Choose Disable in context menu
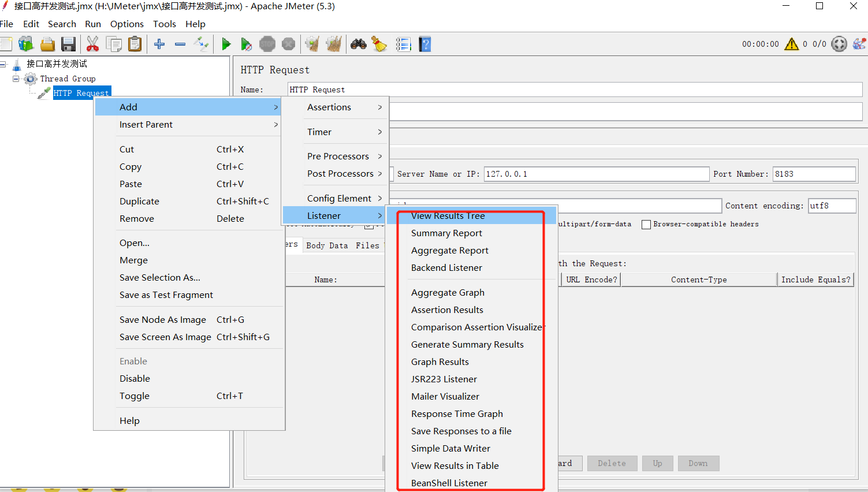 pos(188,378)
